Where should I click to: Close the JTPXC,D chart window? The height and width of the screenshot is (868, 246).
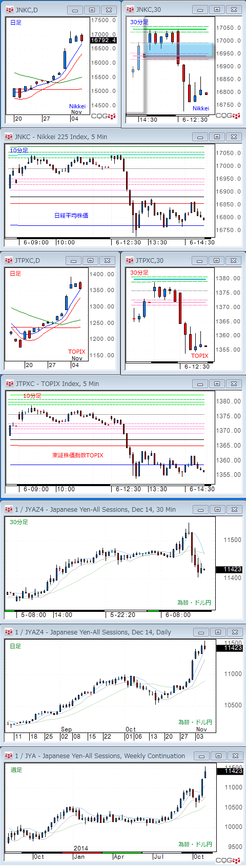coord(107,261)
